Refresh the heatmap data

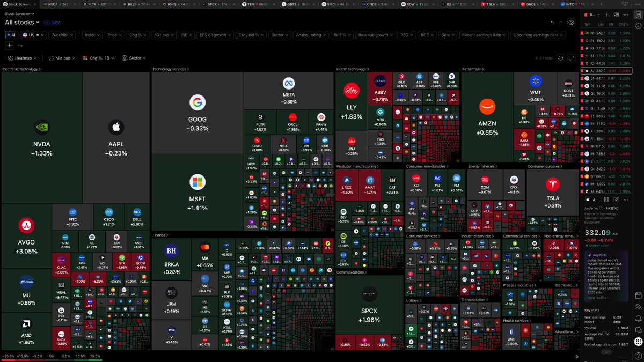tap(561, 58)
